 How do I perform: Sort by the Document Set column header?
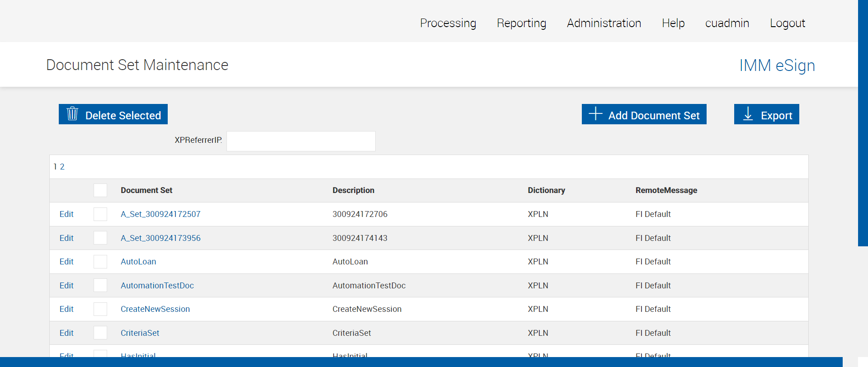[x=146, y=190]
